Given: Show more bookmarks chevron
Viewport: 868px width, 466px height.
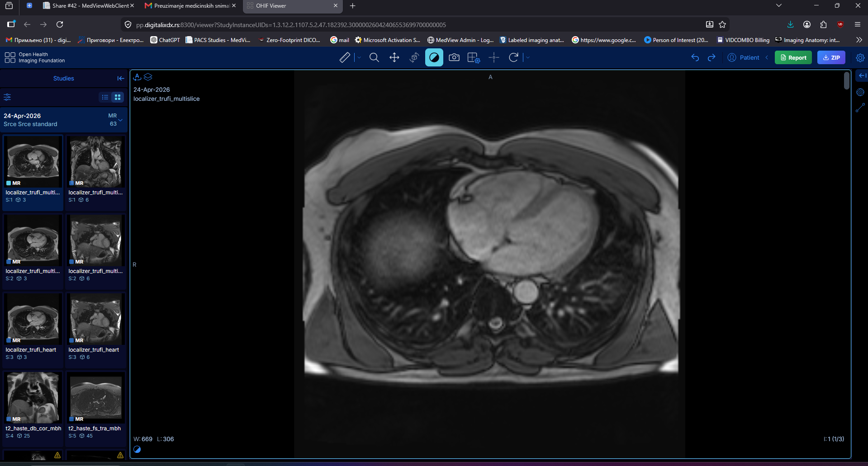Looking at the screenshot, I should (x=859, y=40).
